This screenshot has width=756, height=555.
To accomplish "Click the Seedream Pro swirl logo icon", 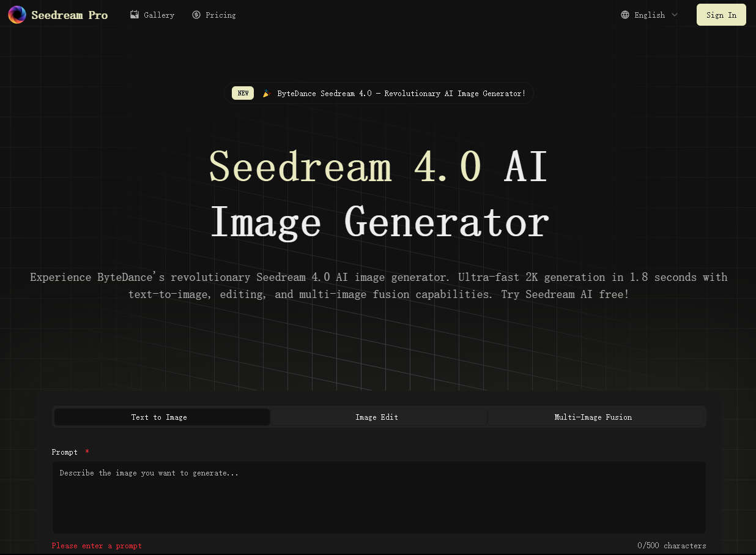I will point(17,15).
